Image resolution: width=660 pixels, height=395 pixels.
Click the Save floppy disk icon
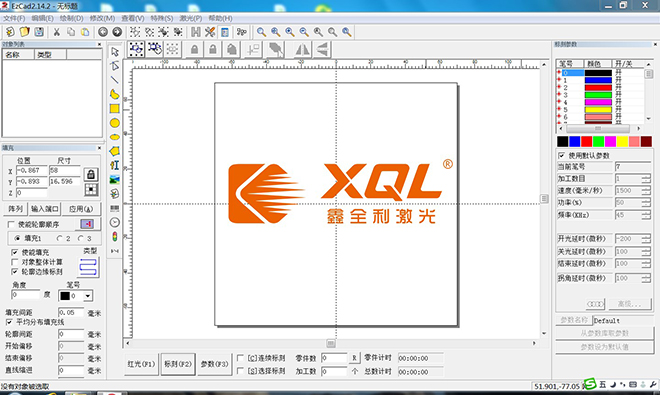[39, 32]
